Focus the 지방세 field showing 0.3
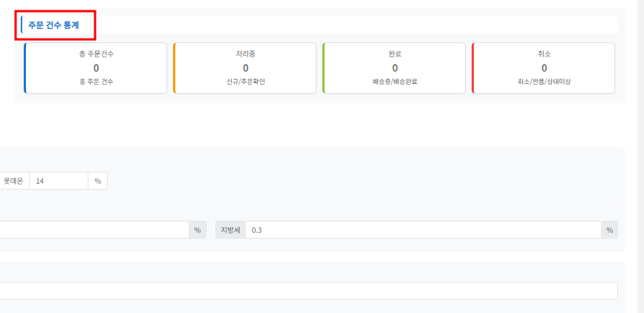Screen dimensions: 644x313 pyautogui.click(x=423, y=230)
